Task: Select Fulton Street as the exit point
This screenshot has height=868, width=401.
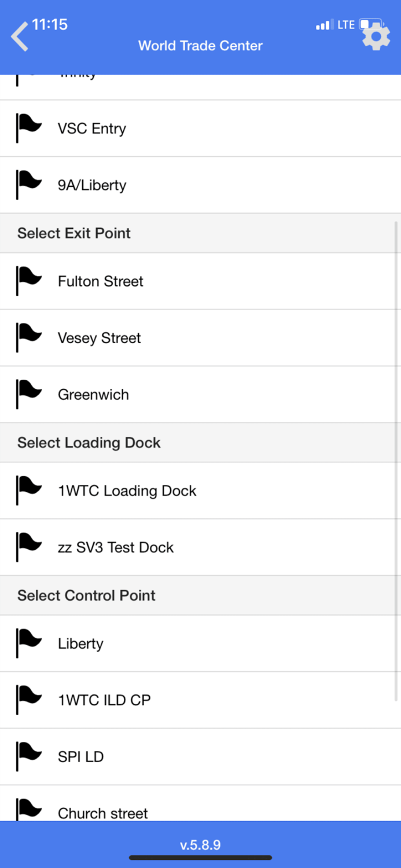Action: click(x=100, y=281)
